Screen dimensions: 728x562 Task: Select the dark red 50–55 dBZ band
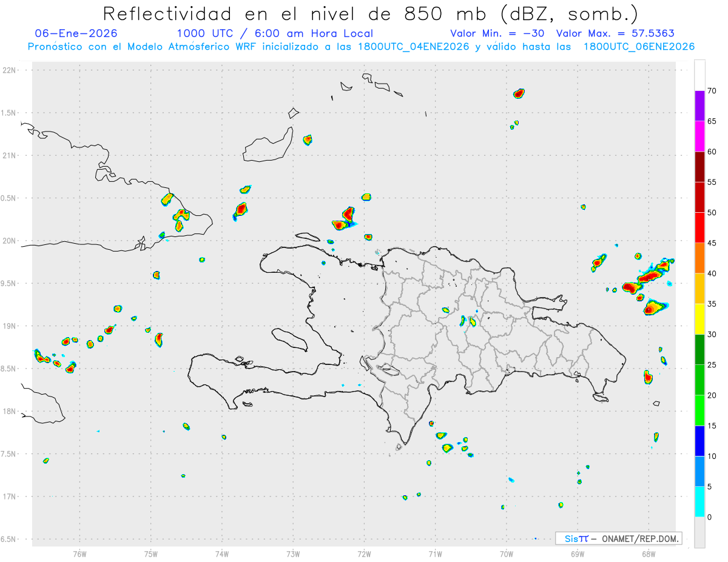pos(699,197)
